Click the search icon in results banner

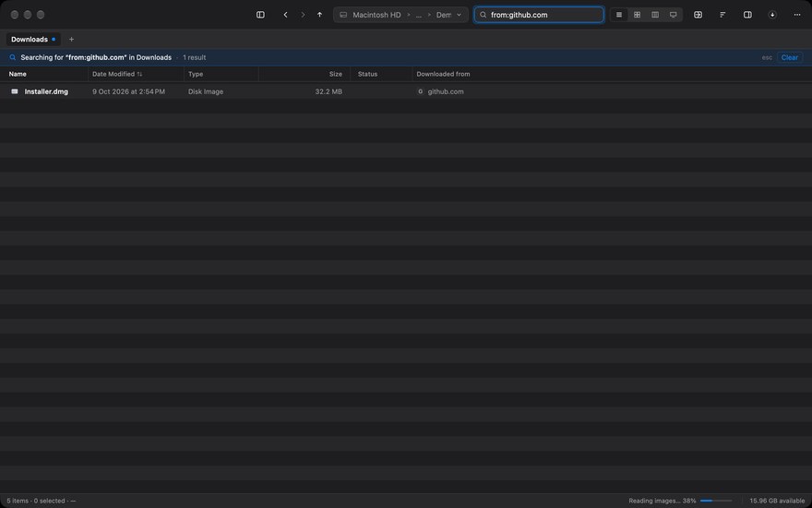[x=13, y=57]
